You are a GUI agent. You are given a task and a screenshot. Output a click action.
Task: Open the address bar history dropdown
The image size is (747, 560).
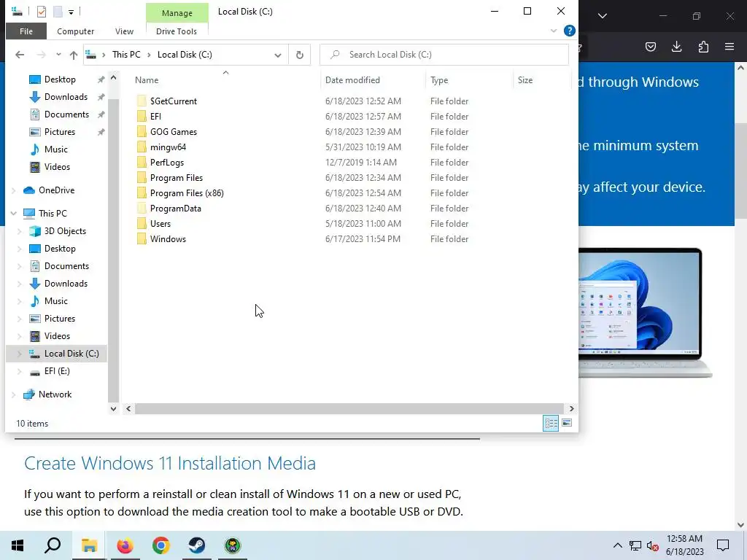(278, 55)
